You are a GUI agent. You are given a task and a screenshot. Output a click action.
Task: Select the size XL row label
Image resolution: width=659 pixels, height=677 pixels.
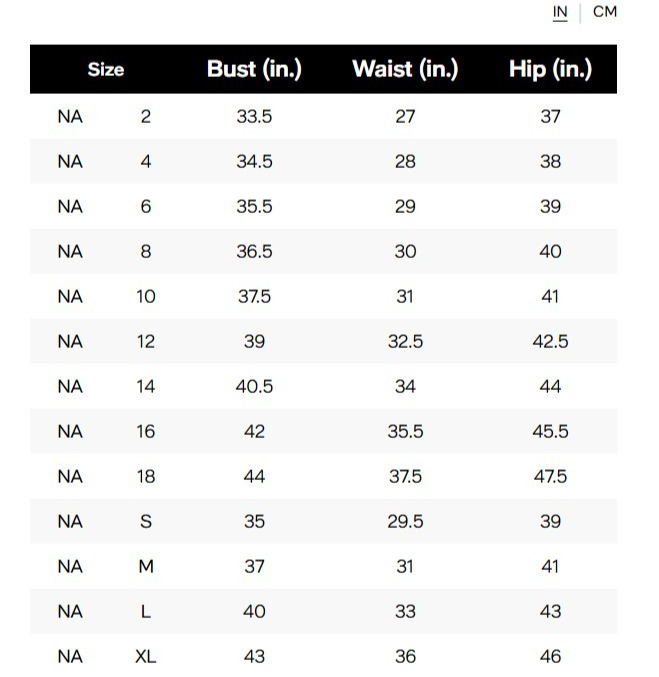click(x=146, y=657)
